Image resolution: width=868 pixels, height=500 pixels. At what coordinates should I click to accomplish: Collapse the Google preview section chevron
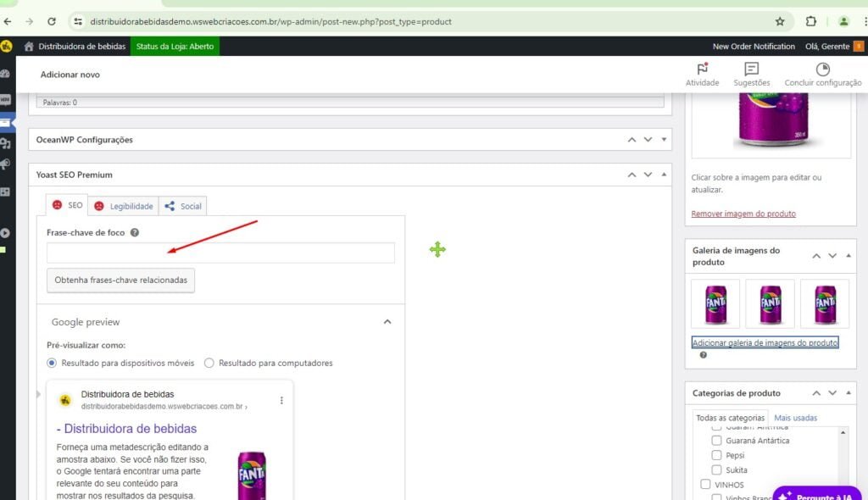(387, 322)
